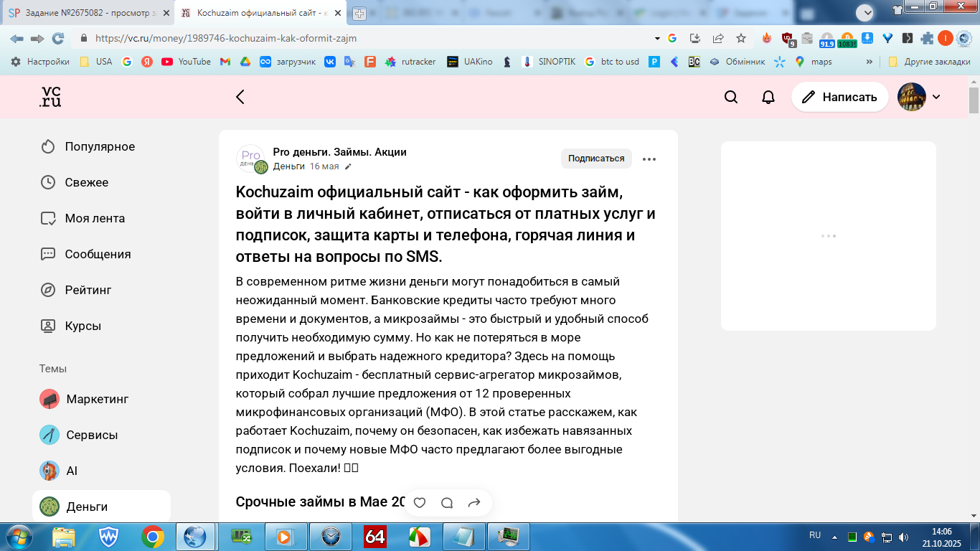
Task: Select the Деньги topic in sidebar
Action: (x=101, y=507)
